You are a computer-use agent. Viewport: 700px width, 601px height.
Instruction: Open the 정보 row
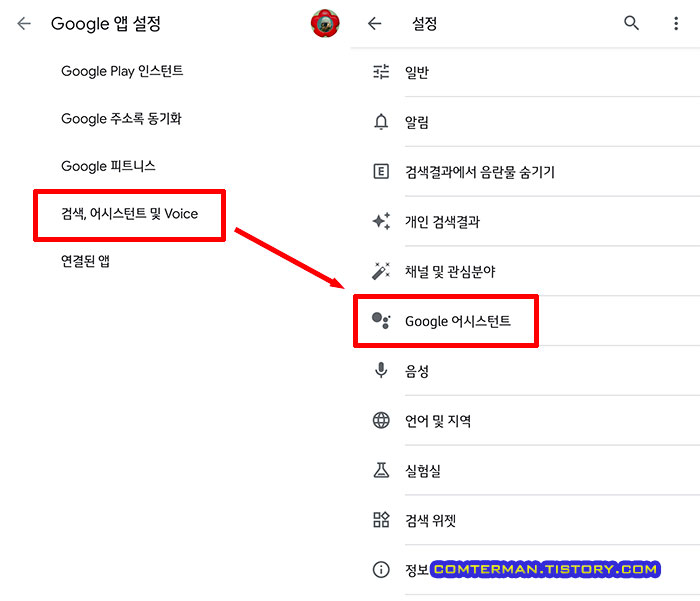(525, 570)
